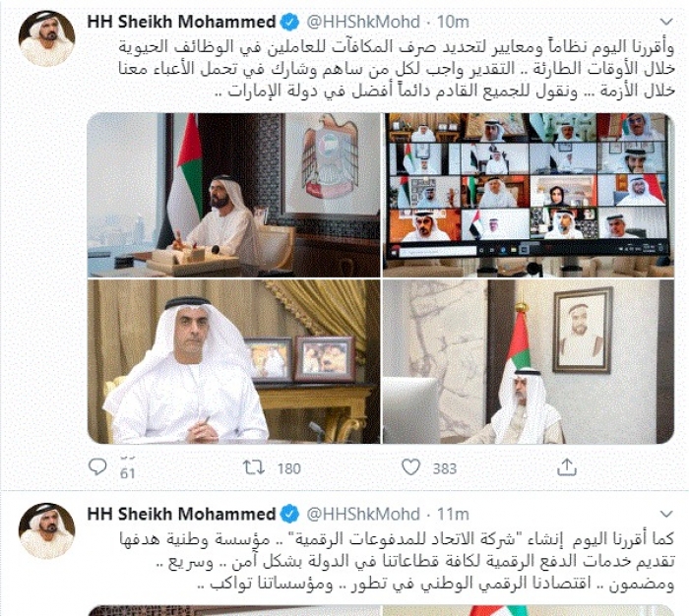Click the second tweet's verified badge
The width and height of the screenshot is (689, 616).
289,514
